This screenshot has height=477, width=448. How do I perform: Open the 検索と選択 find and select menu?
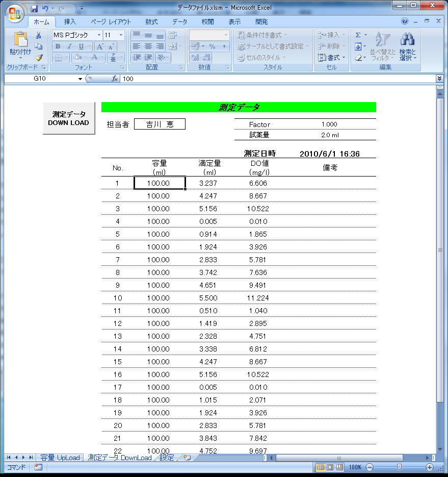pos(408,46)
